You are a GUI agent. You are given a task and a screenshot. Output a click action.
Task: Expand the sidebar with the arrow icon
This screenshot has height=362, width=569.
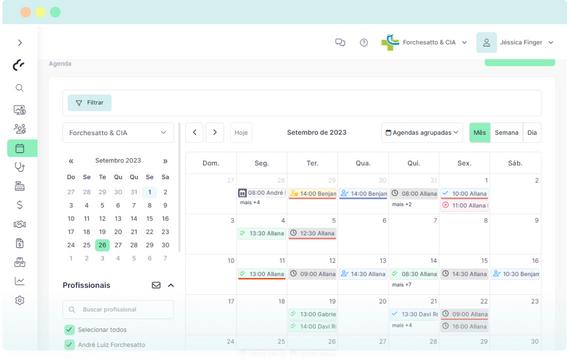pyautogui.click(x=20, y=43)
